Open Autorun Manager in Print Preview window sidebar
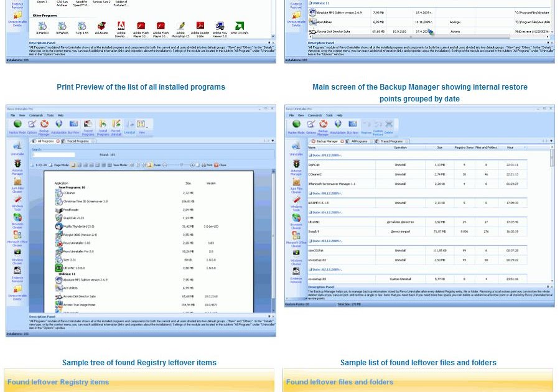This screenshot has width=560, height=392. pos(17,167)
